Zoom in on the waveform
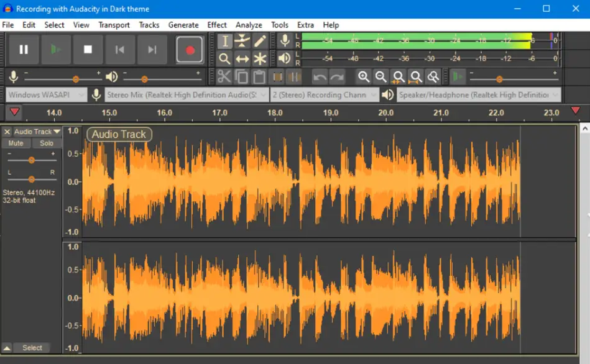590x364 pixels. [x=364, y=76]
